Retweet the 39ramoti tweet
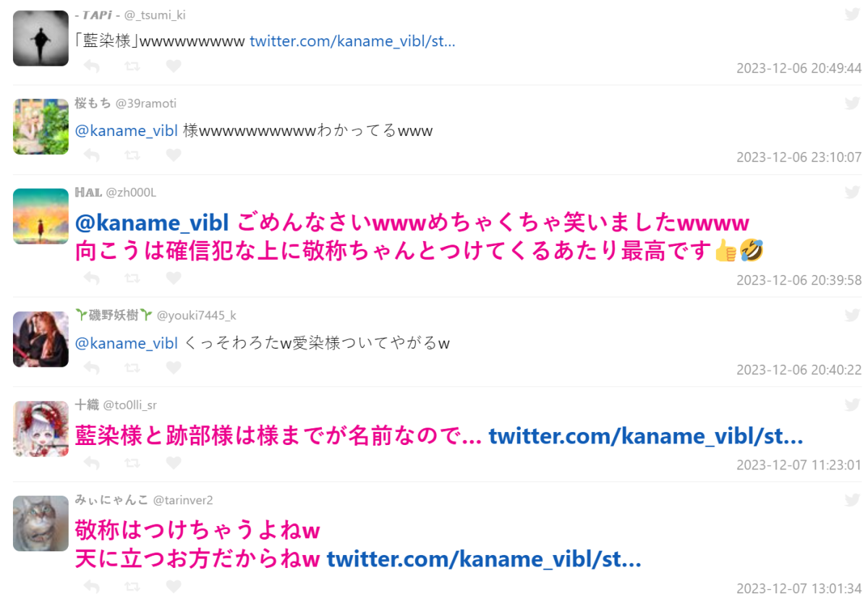The image size is (868, 602). pyautogui.click(x=132, y=156)
